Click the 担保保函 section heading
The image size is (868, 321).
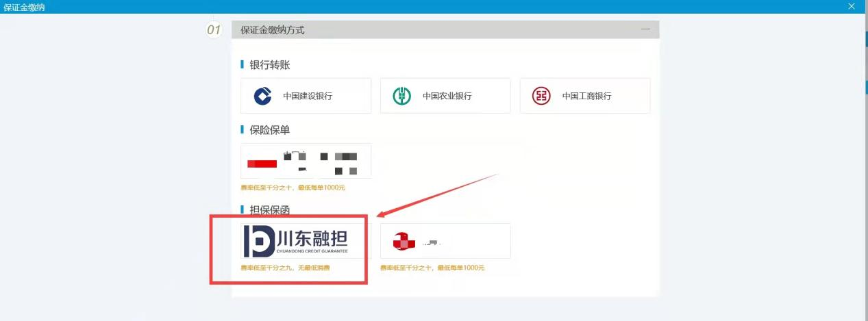point(270,210)
